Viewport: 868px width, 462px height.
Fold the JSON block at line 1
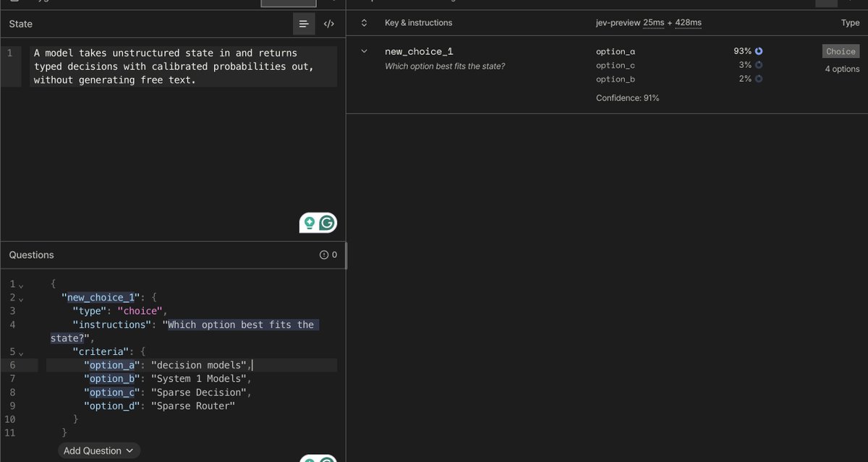click(20, 284)
